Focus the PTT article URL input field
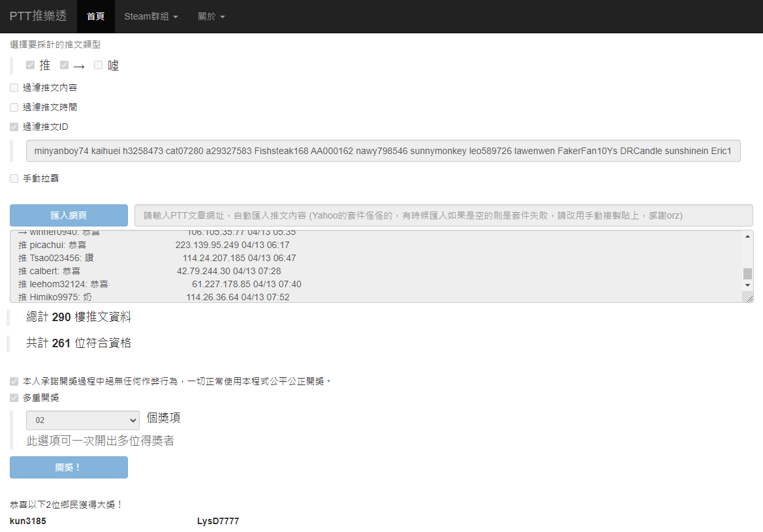Image resolution: width=763 pixels, height=532 pixels. [x=443, y=215]
